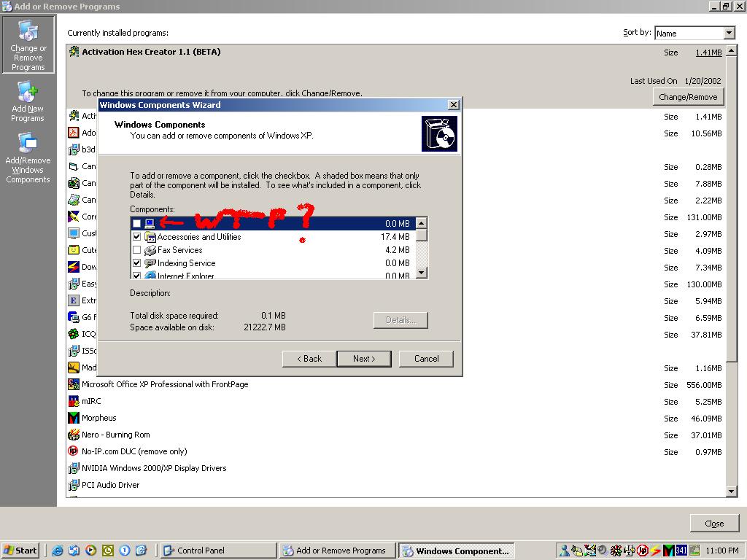Screen dimensions: 747x560
Task: Open Add New Programs sidebar icon
Action: point(28,102)
